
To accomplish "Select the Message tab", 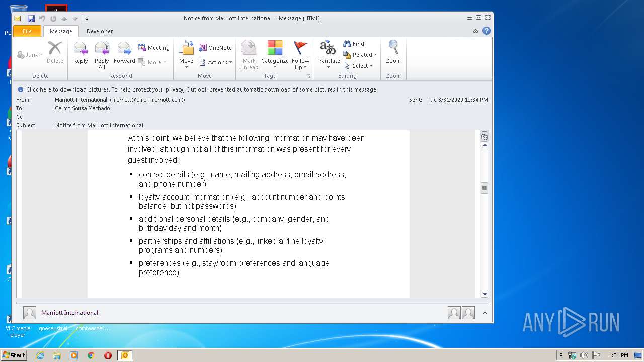I will point(61,31).
